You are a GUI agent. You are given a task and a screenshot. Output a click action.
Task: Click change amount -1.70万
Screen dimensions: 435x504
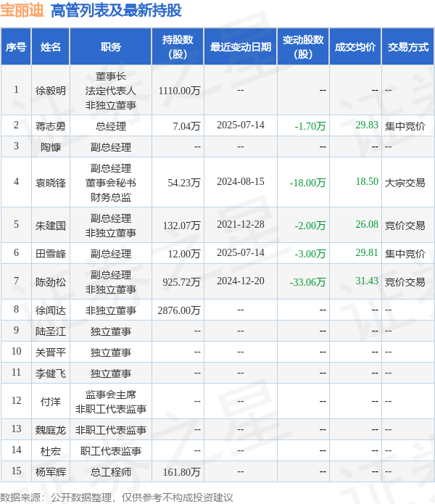click(x=310, y=126)
